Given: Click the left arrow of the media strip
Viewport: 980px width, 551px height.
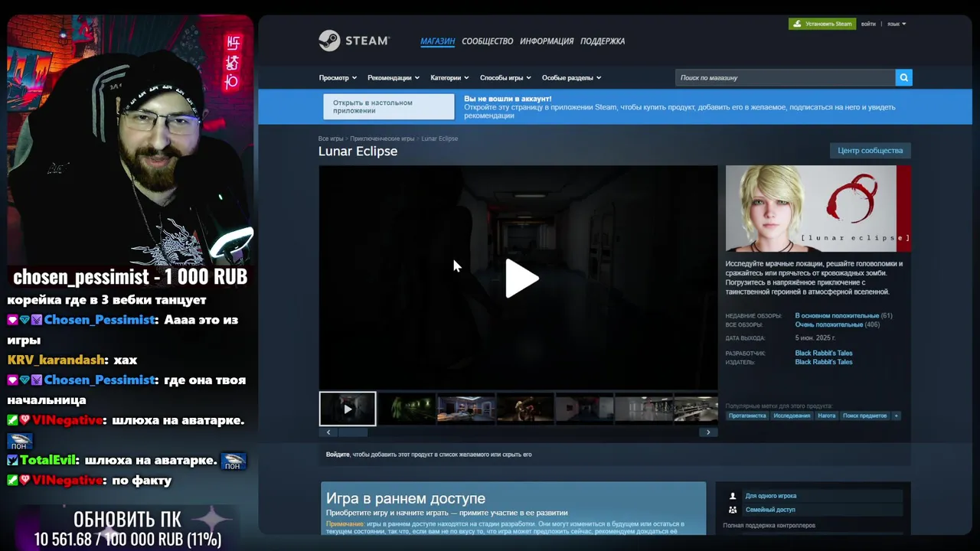Looking at the screenshot, I should [x=328, y=432].
